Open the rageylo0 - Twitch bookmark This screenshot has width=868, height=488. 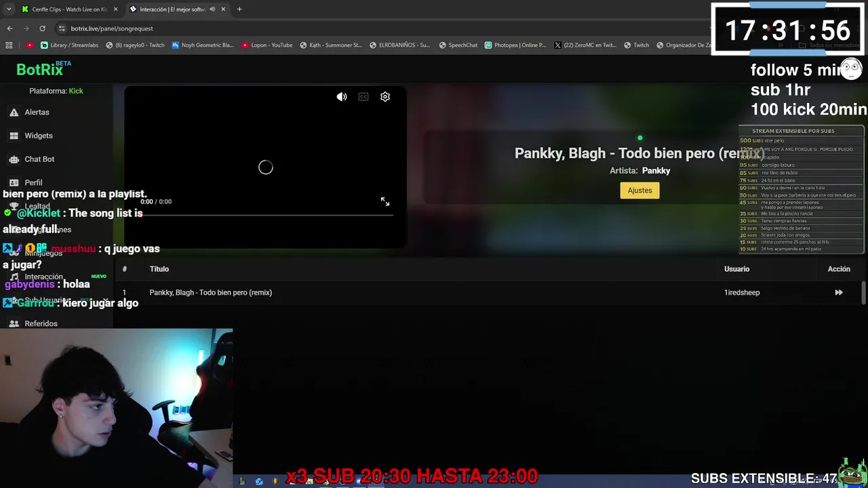[x=134, y=45]
